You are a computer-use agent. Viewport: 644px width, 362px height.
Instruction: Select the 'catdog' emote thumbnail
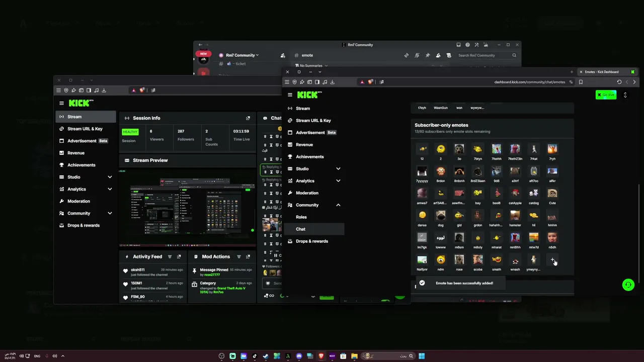pos(534,193)
